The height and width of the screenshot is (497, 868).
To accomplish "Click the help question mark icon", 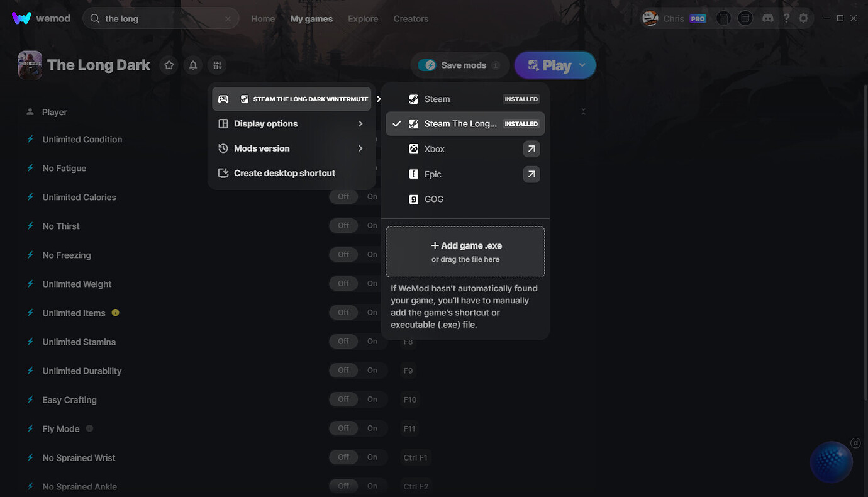I will 786,18.
